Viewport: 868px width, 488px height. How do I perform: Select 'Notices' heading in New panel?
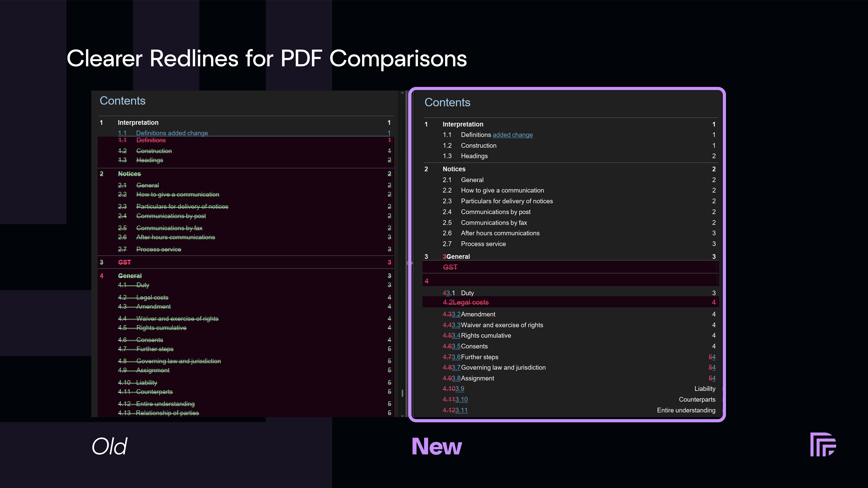pyautogui.click(x=454, y=169)
